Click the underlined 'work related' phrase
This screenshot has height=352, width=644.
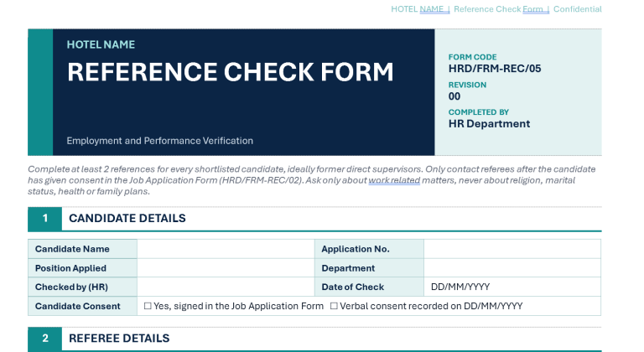pos(394,180)
